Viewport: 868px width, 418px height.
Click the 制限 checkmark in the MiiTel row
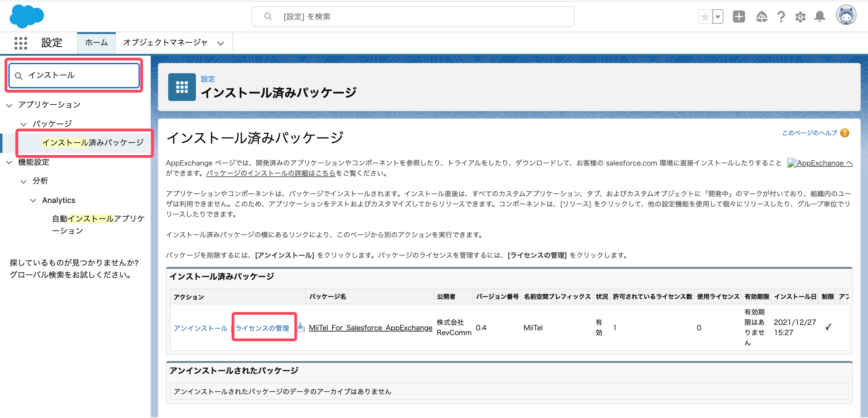pyautogui.click(x=828, y=327)
